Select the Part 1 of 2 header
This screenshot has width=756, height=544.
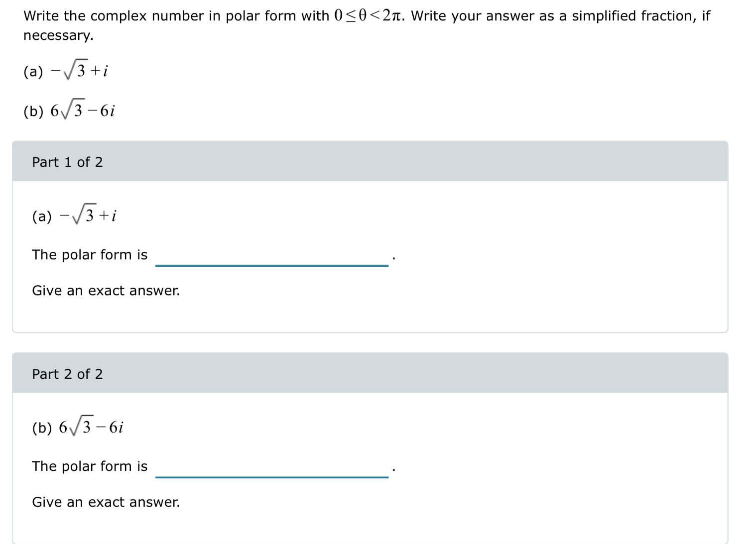point(67,162)
